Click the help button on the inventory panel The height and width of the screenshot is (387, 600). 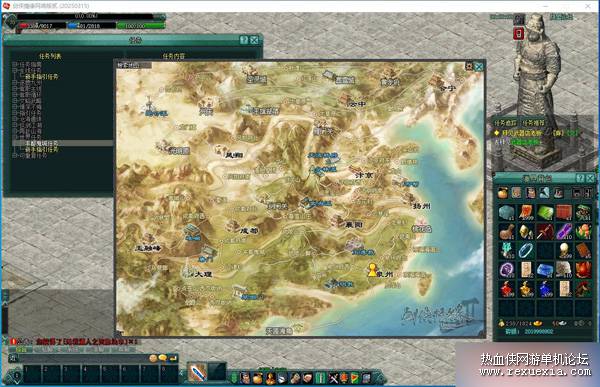click(580, 178)
